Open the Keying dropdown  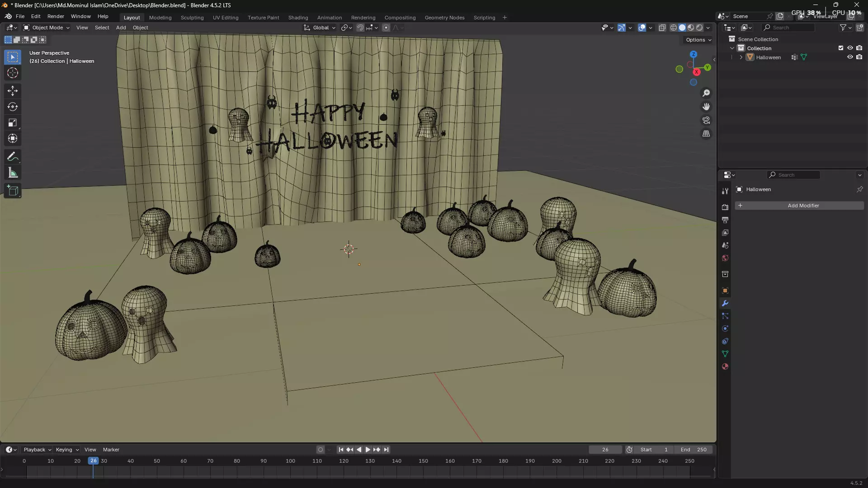[67, 450]
